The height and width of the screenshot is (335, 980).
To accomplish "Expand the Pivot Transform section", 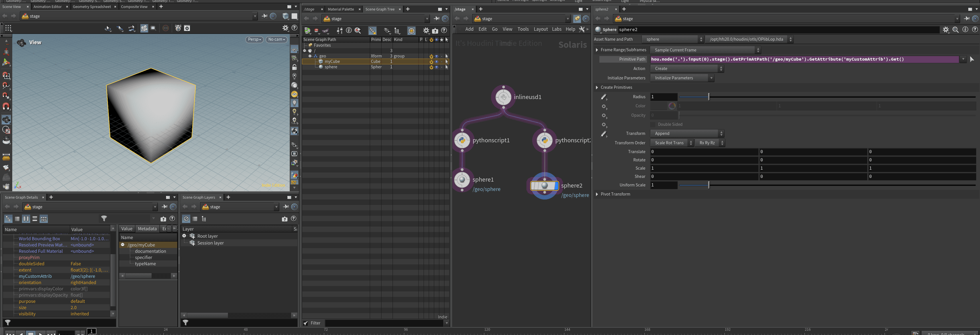I will click(x=597, y=194).
